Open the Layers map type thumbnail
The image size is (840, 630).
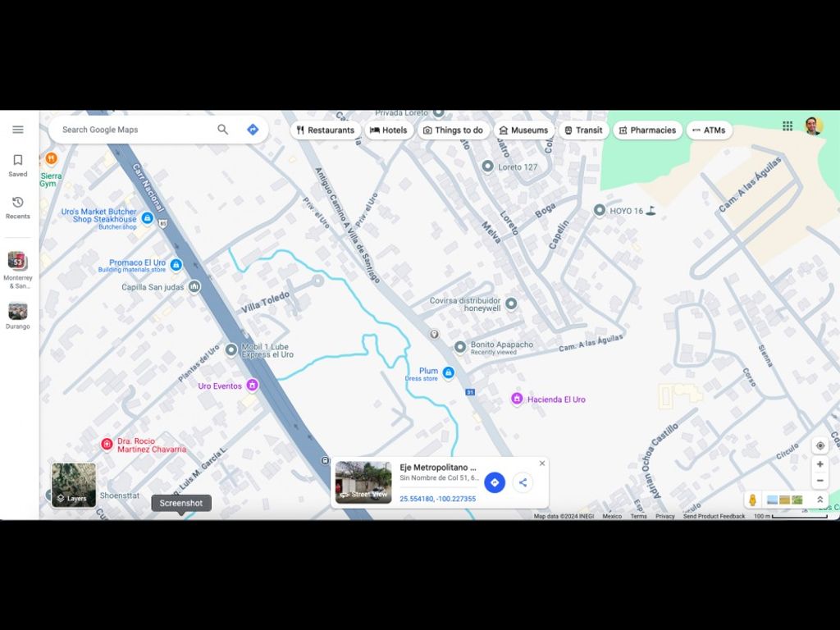(74, 486)
